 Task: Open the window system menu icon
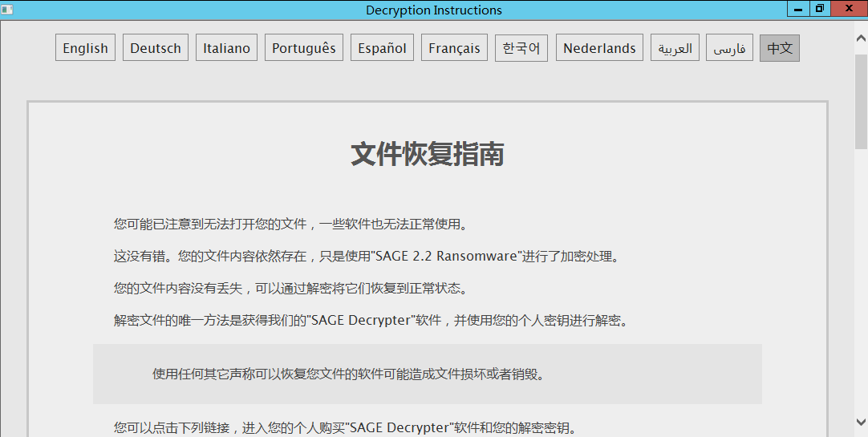[x=7, y=10]
